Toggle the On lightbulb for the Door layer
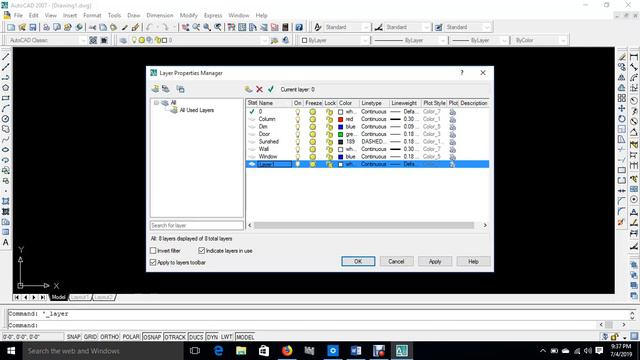 pyautogui.click(x=298, y=134)
